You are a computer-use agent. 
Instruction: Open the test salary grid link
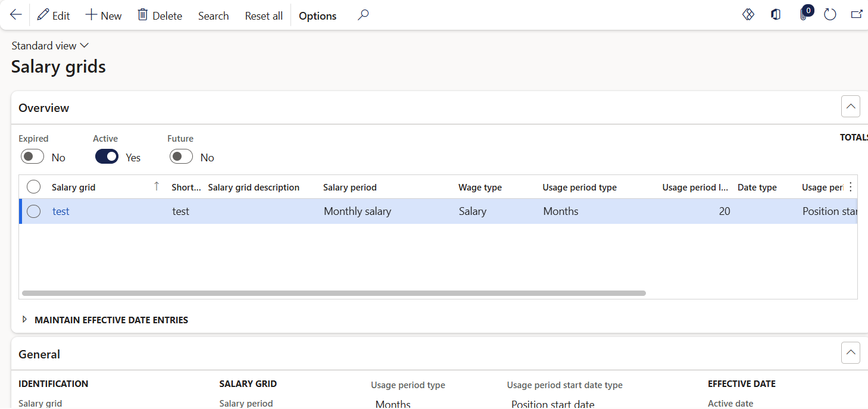(x=61, y=211)
